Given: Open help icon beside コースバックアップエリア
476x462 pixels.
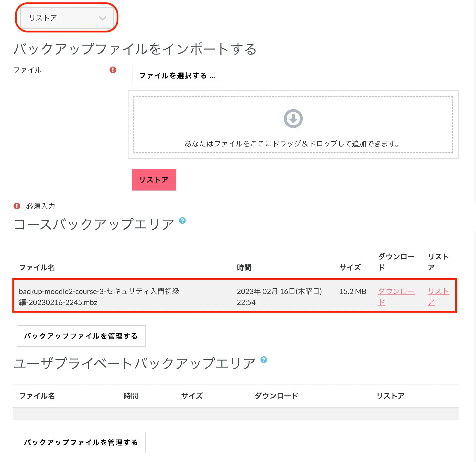Looking at the screenshot, I should click(182, 221).
